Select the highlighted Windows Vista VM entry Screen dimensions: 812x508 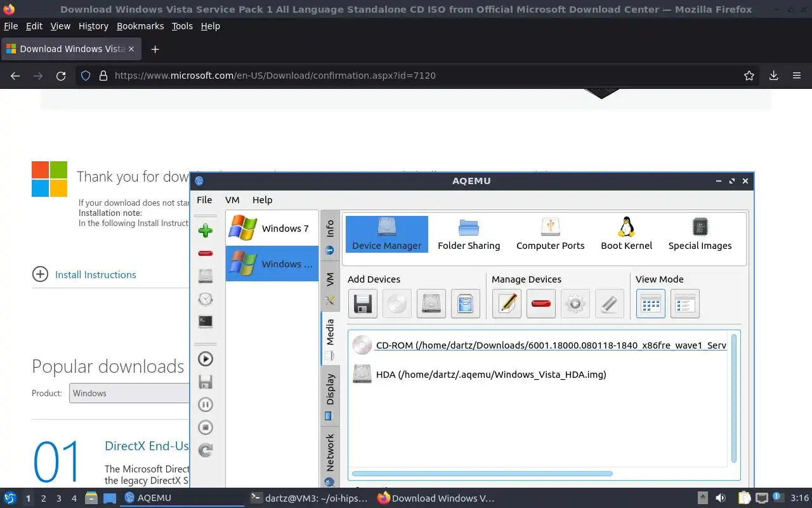click(x=272, y=264)
